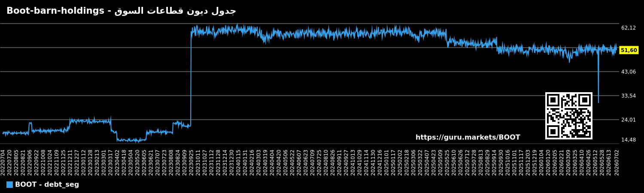Select the 20230824 date label

click(178, 162)
